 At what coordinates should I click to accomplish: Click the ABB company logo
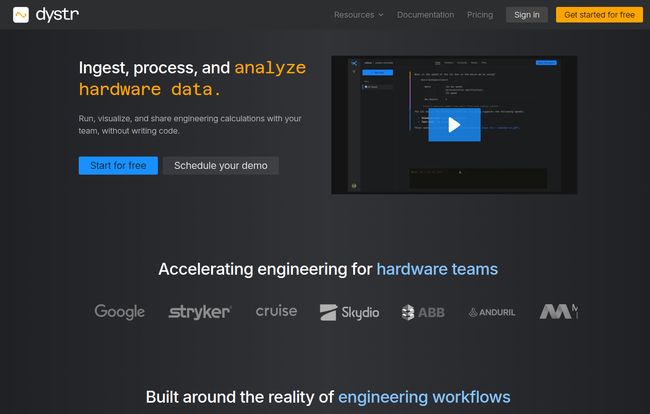pyautogui.click(x=423, y=312)
